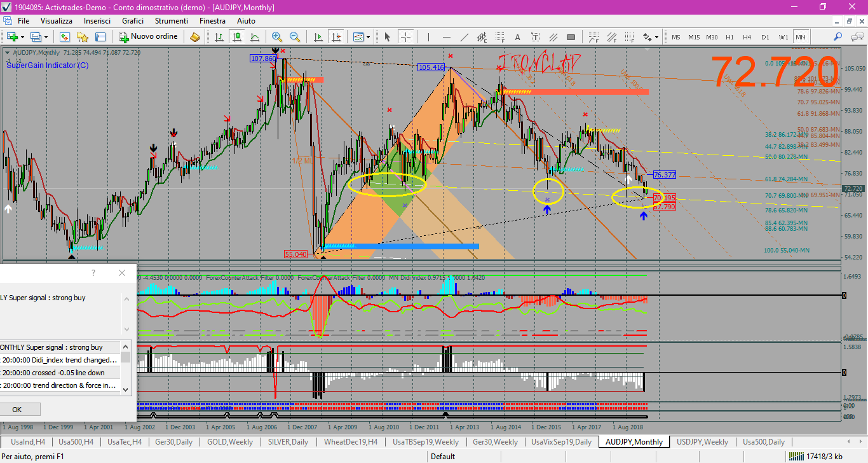Toggle the Terminal window icon
Image resolution: width=868 pixels, height=463 pixels.
coord(101,37)
